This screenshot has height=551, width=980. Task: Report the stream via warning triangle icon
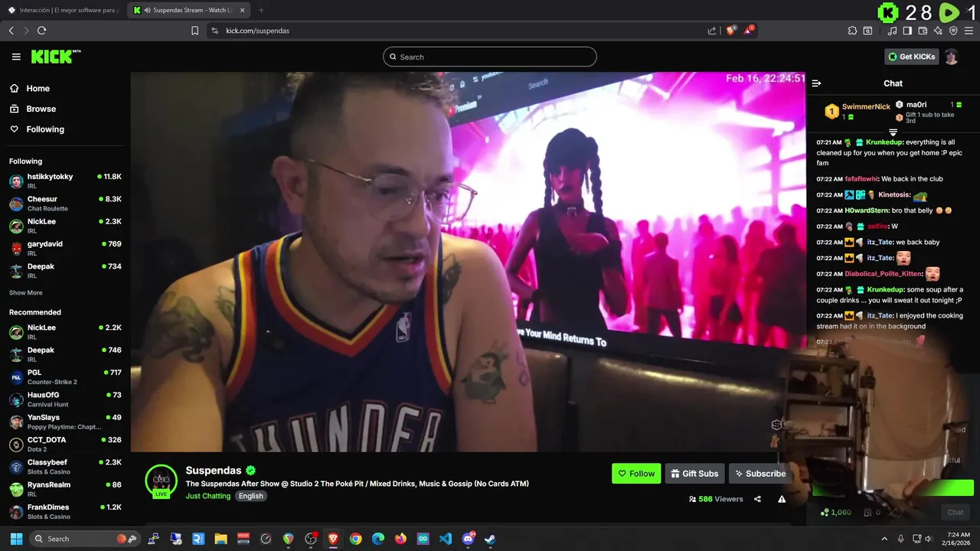point(782,499)
